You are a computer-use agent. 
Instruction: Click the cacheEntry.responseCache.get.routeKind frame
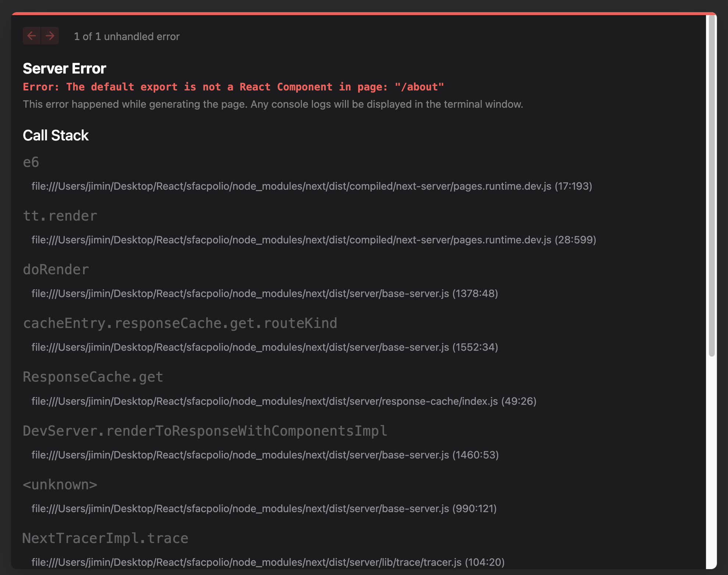(180, 323)
